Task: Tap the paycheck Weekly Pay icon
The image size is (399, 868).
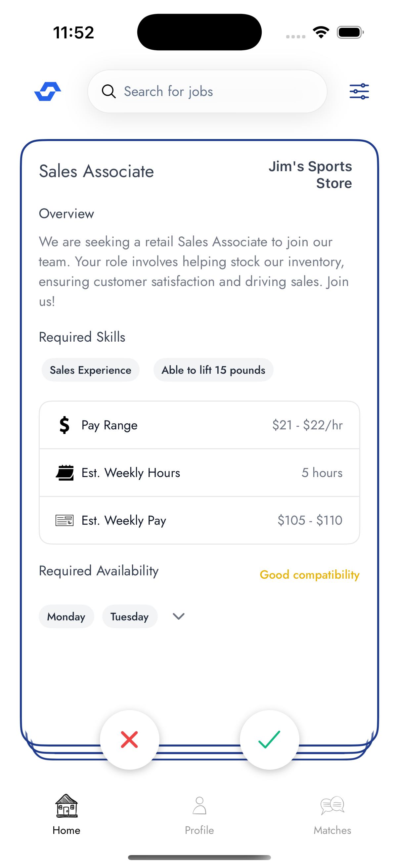Action: point(64,520)
